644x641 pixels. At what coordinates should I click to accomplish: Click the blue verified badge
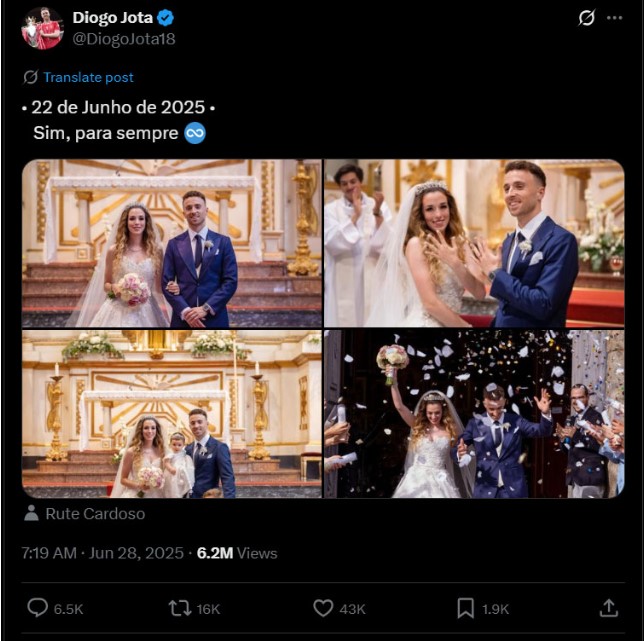(165, 18)
